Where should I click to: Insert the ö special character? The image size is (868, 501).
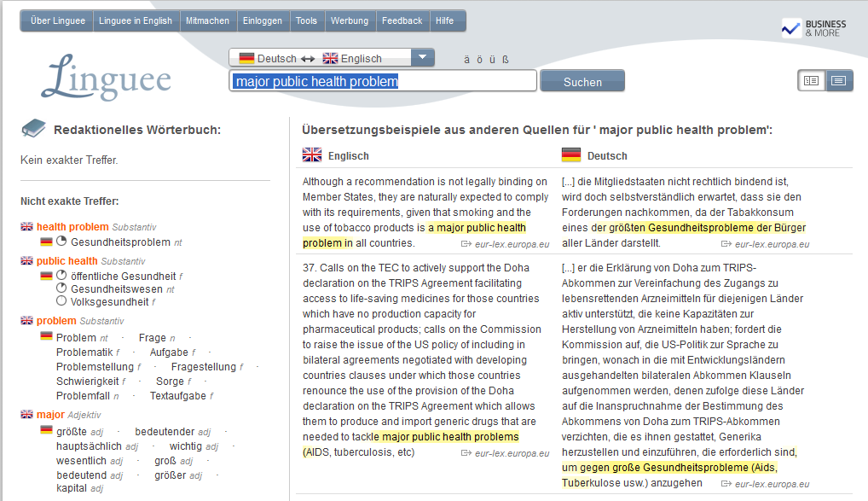[x=479, y=60]
